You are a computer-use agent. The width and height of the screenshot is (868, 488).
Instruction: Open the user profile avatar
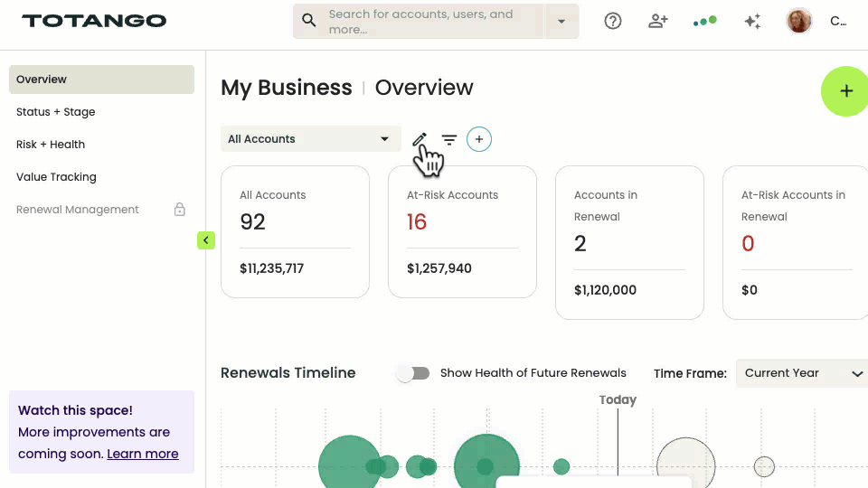tap(798, 21)
